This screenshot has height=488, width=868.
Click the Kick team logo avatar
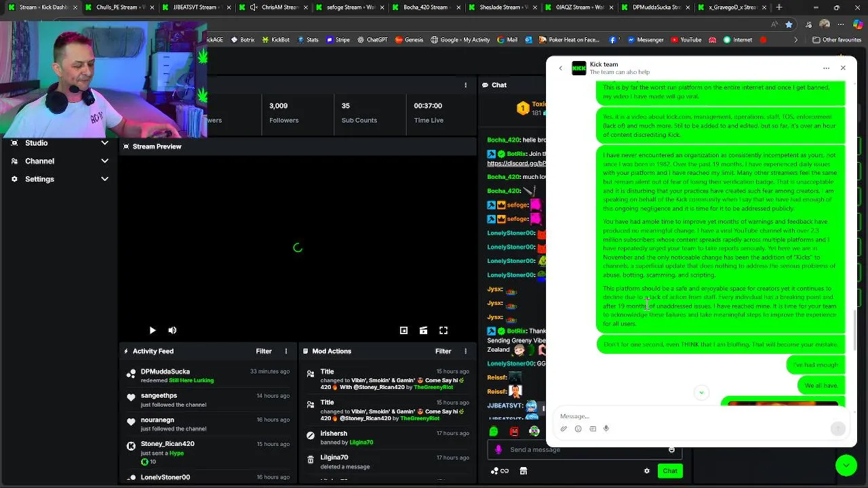click(x=579, y=68)
